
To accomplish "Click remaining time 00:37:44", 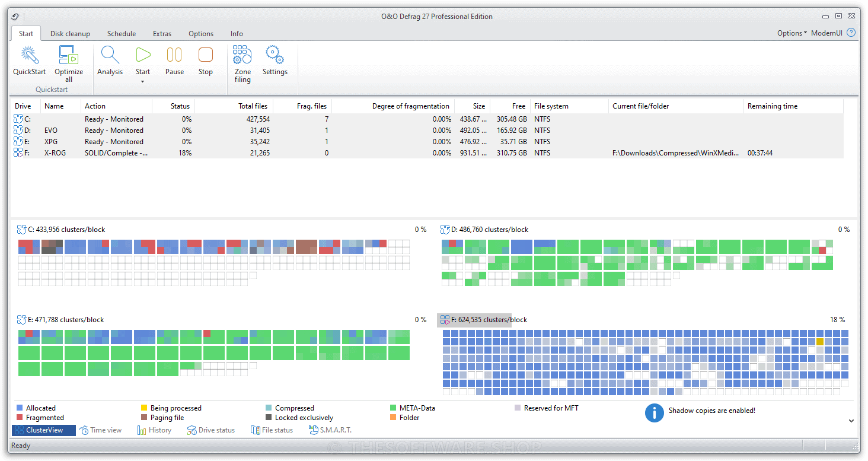I will point(760,153).
